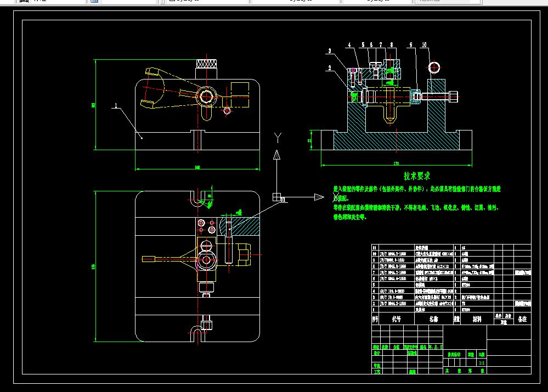Select part balloon number 3 in section view
Screen dimensions: 548x392
(330, 51)
